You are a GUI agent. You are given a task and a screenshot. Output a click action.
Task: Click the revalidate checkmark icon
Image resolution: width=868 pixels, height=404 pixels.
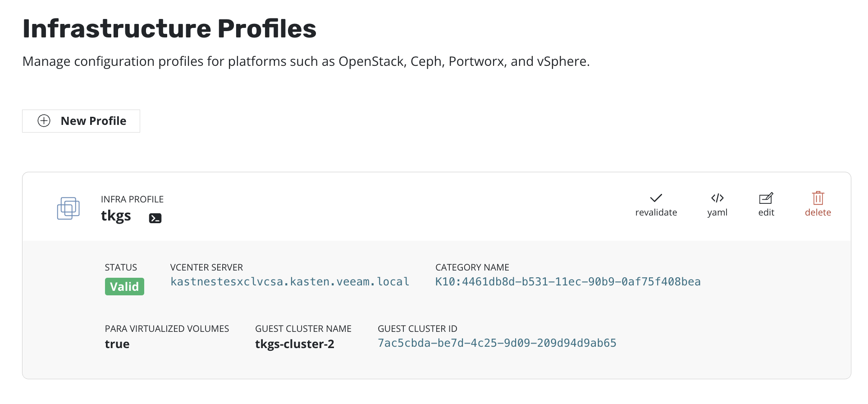tap(656, 198)
